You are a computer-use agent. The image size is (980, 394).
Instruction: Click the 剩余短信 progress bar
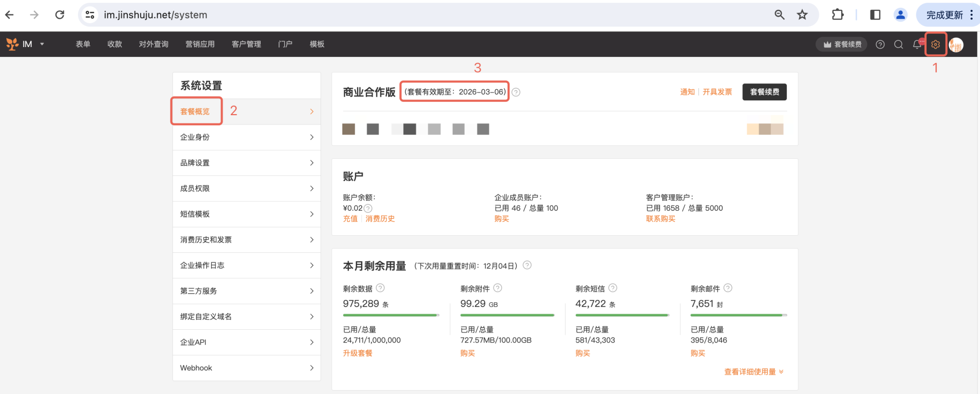coord(622,316)
